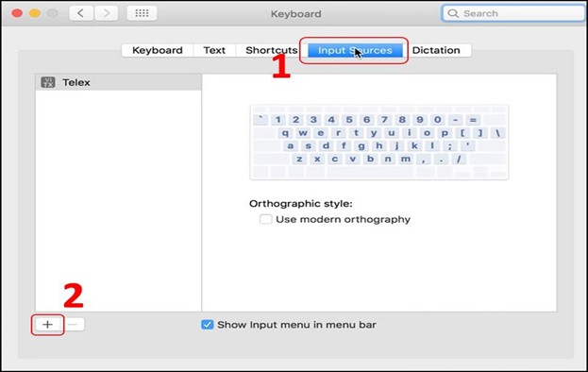The image size is (588, 372).
Task: Switch to the Shortcuts tab
Action: 272,50
